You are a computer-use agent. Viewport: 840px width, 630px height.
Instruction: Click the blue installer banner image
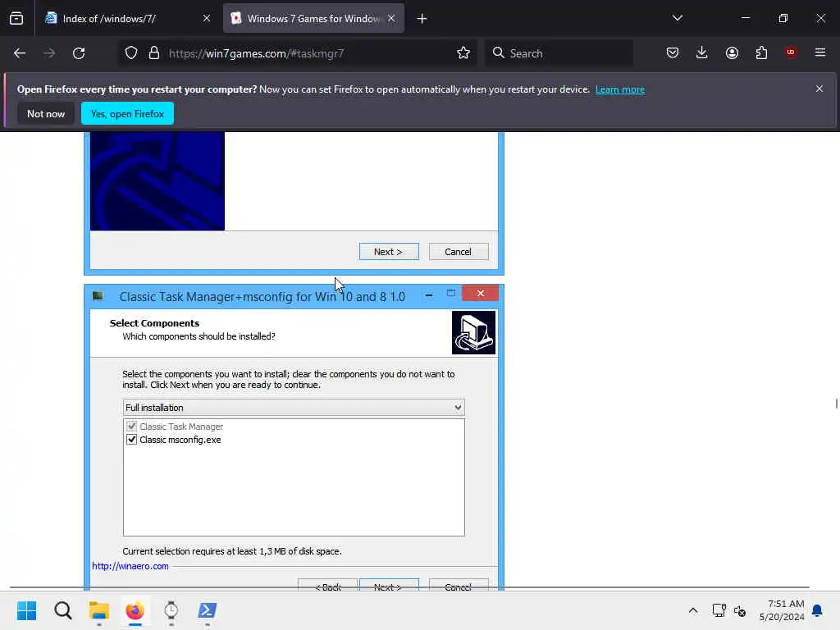point(157,181)
